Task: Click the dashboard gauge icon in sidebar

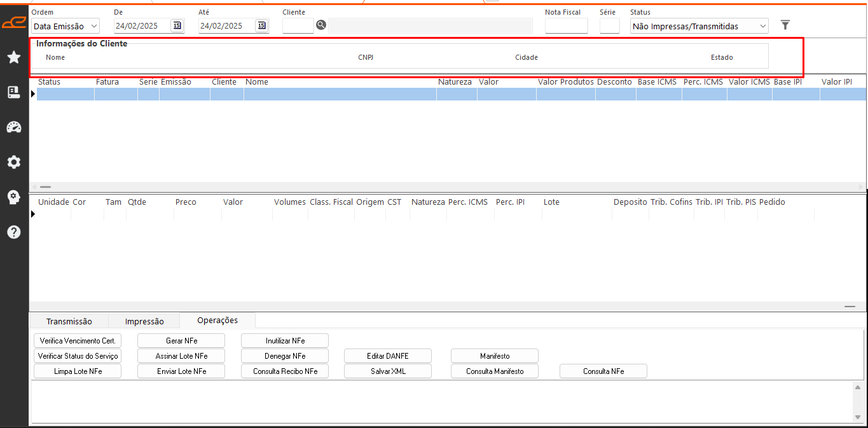Action: tap(13, 127)
